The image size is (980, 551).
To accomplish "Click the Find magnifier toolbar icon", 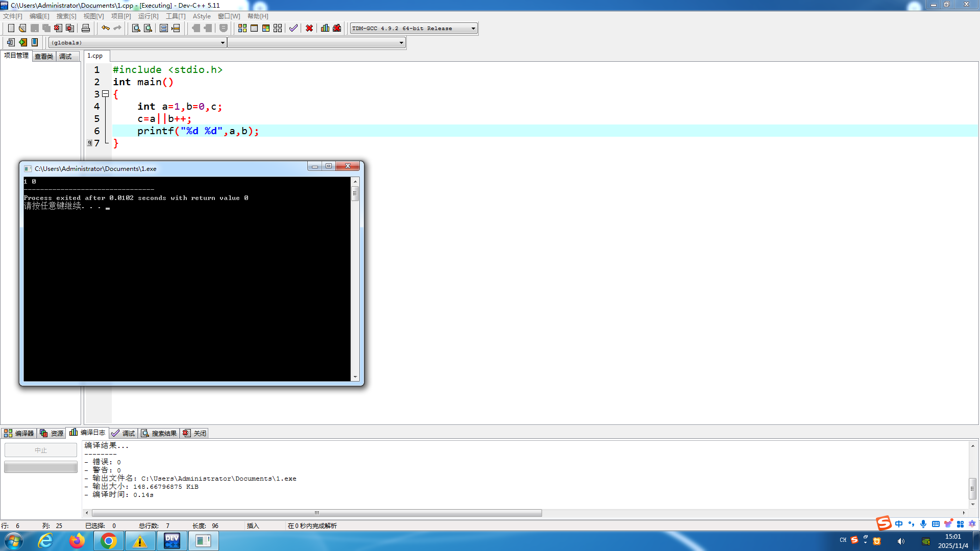I will (x=136, y=28).
